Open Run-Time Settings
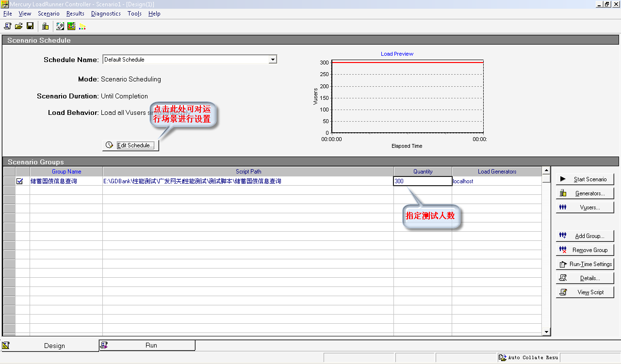The width and height of the screenshot is (621, 364). (x=585, y=264)
